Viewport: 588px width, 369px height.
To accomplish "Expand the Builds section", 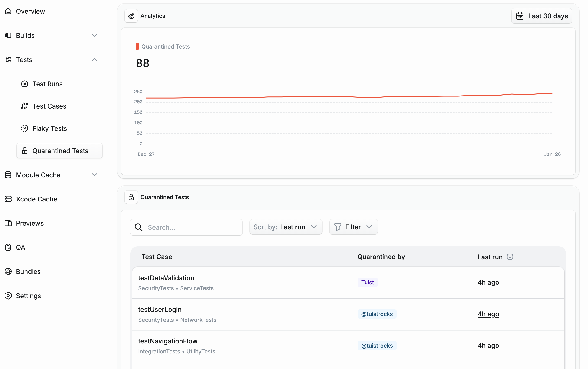I will pos(94,35).
